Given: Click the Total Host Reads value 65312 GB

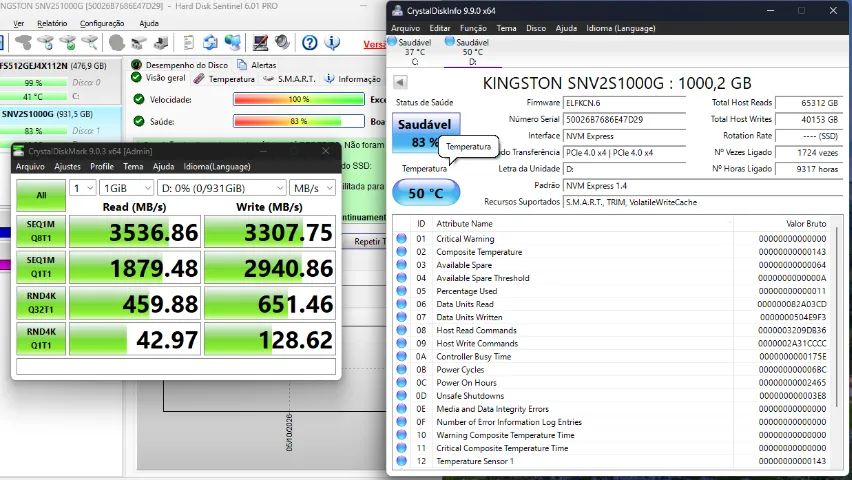Looking at the screenshot, I should (x=809, y=103).
